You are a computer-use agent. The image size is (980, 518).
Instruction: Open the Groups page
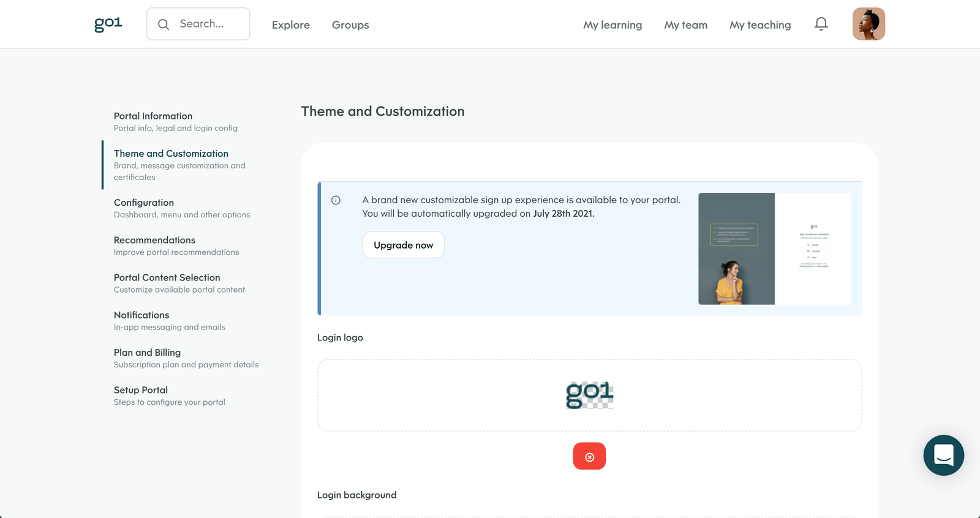(x=350, y=25)
